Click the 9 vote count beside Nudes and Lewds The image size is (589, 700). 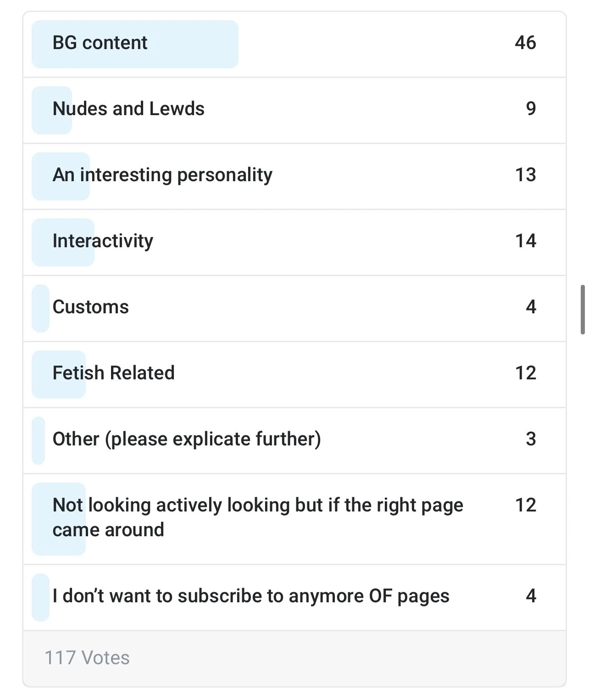[531, 109]
